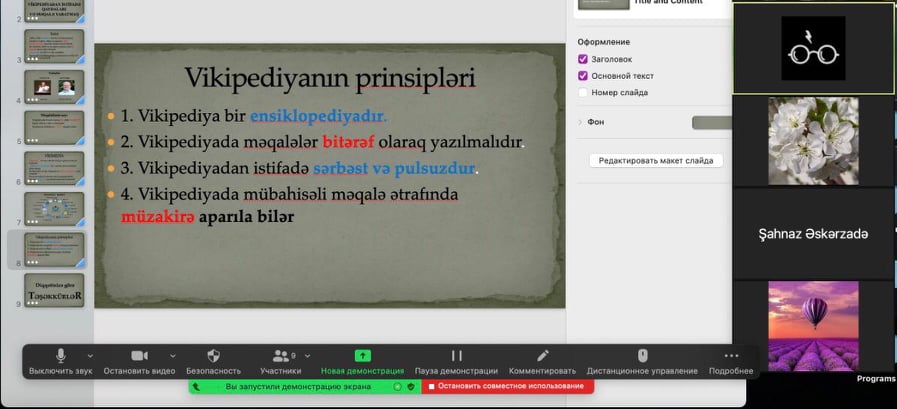Open Дистанционное управление mouse icon
The height and width of the screenshot is (409, 897).
point(642,356)
